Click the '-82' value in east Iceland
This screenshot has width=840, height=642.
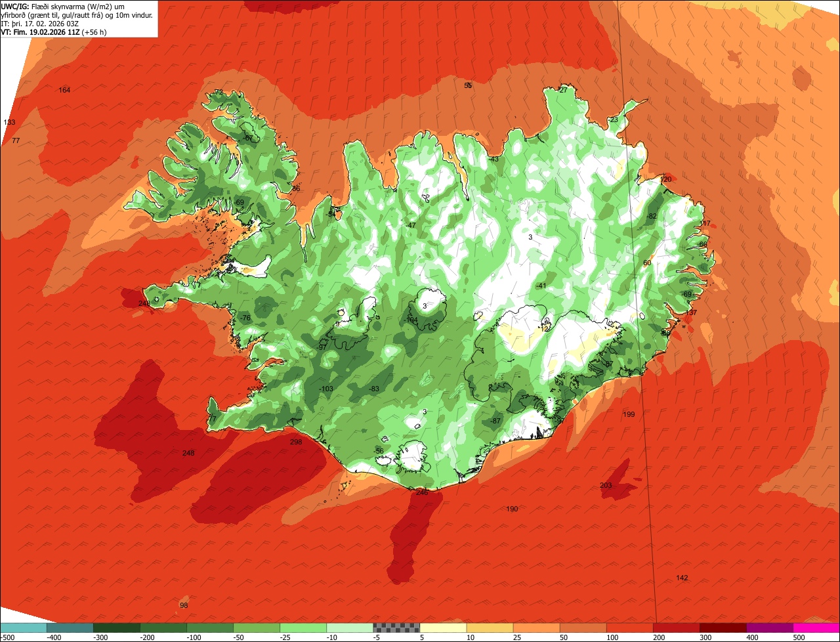(x=651, y=216)
